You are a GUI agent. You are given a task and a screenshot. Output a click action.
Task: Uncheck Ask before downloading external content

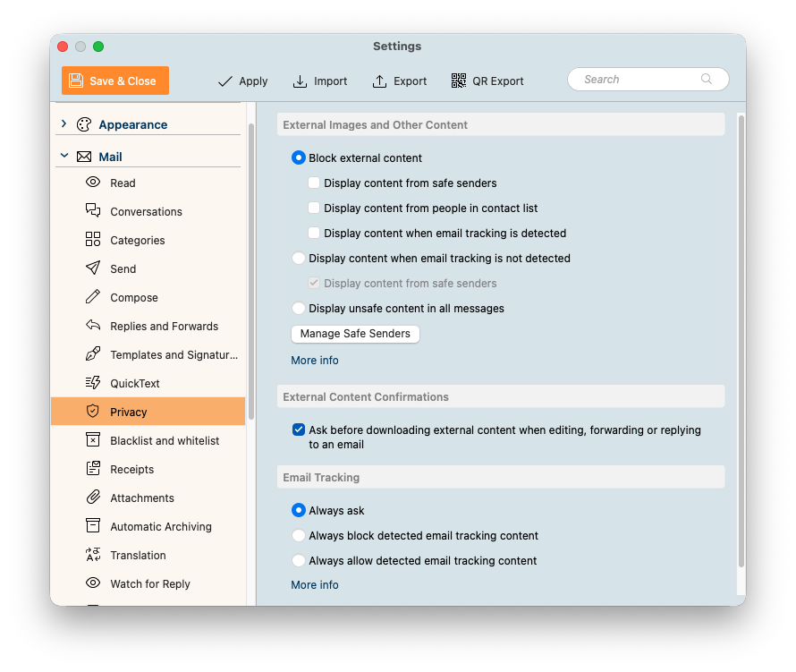299,430
